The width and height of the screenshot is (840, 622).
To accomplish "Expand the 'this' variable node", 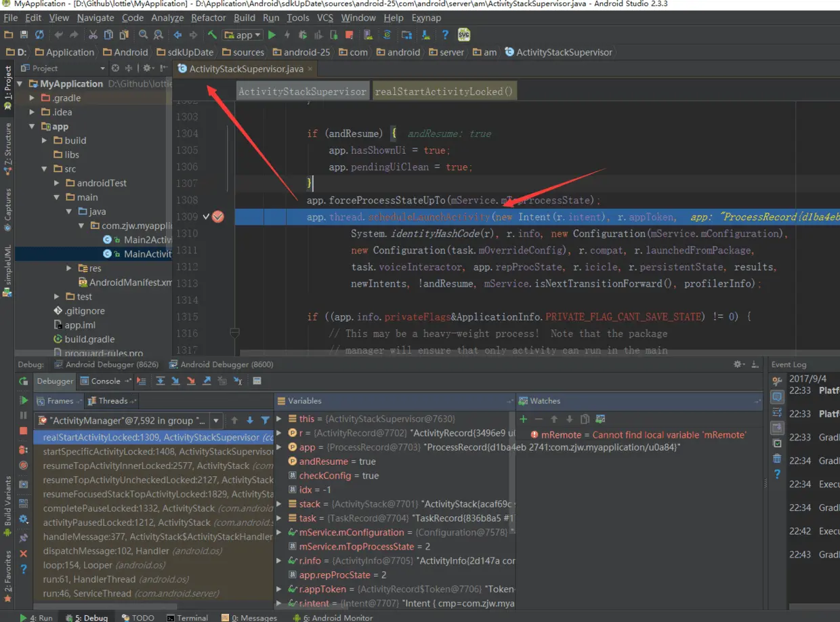I will coord(279,419).
